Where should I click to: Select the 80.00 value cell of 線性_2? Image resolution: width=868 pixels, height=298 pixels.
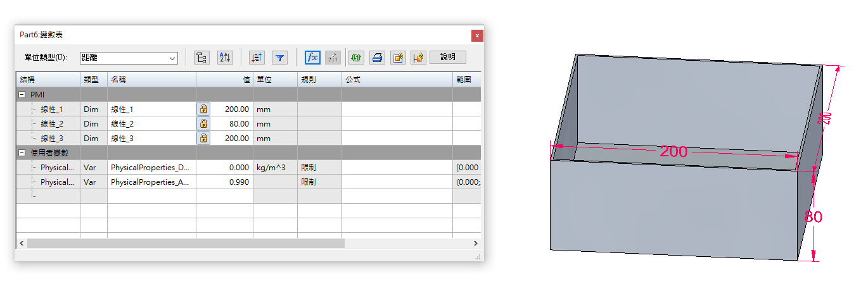(x=231, y=123)
